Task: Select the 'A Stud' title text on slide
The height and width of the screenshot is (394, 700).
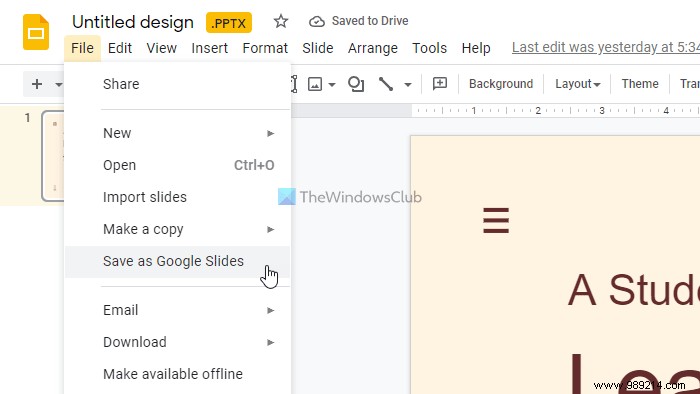Action: pyautogui.click(x=633, y=290)
